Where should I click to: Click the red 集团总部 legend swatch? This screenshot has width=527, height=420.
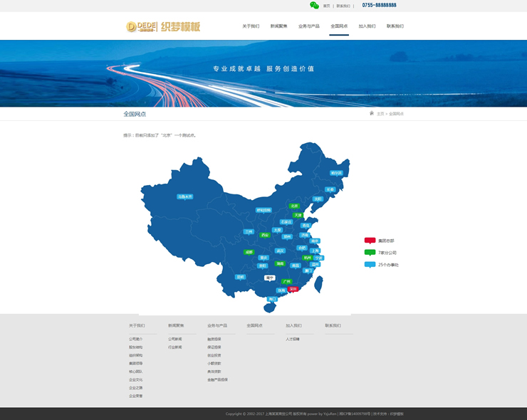pyautogui.click(x=370, y=241)
